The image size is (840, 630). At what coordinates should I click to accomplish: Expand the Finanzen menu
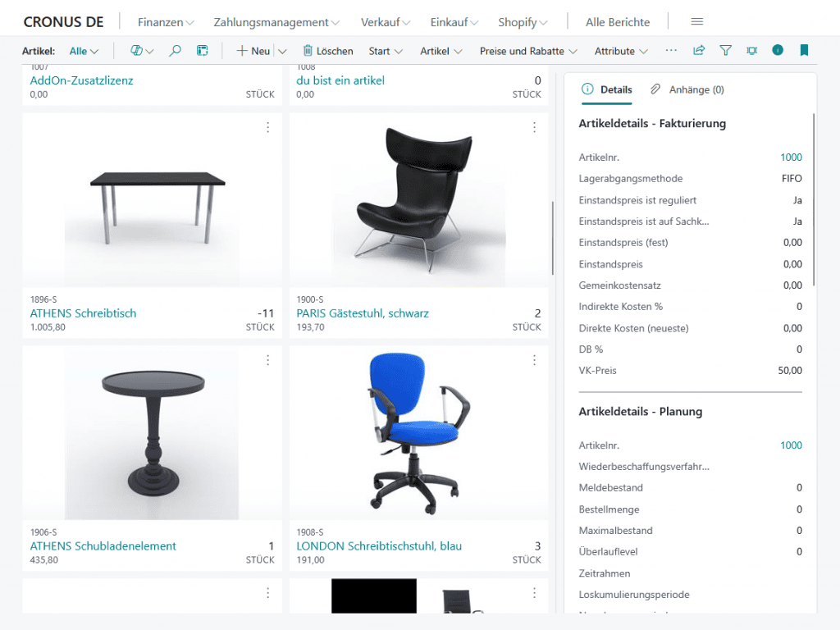coord(166,22)
